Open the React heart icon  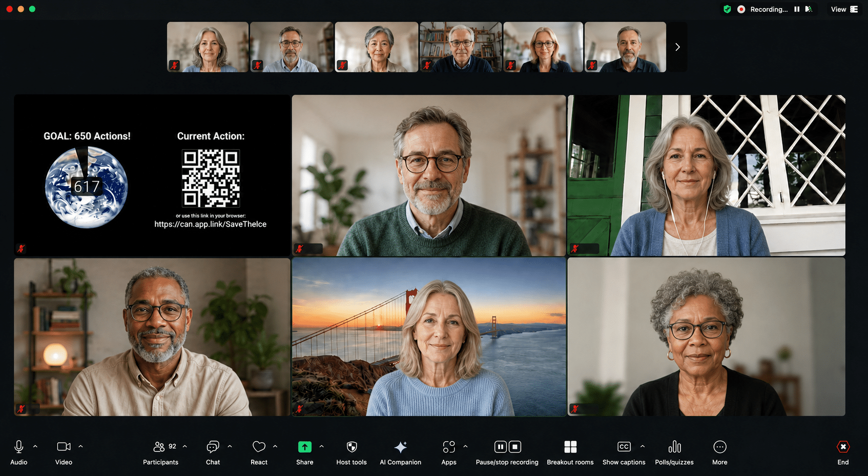tap(259, 447)
